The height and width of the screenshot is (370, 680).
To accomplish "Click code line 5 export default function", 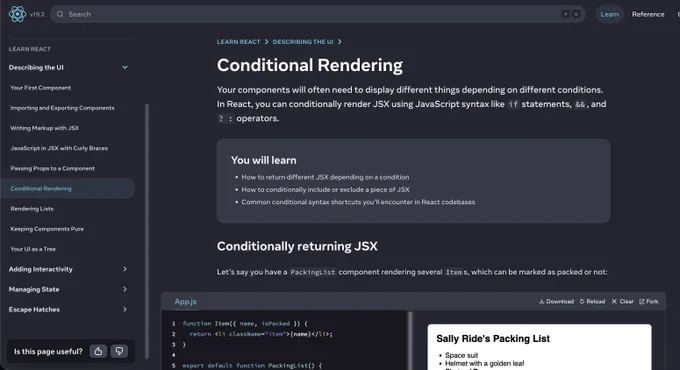I will click(x=252, y=366).
